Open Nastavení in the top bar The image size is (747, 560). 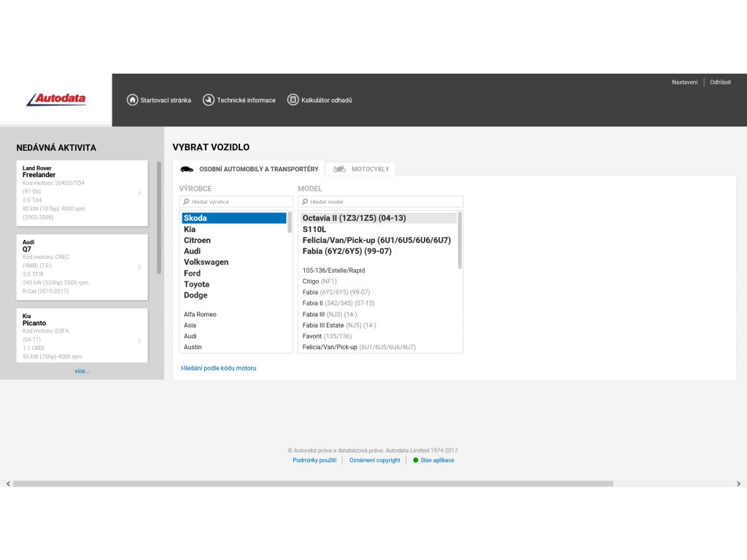pos(684,82)
